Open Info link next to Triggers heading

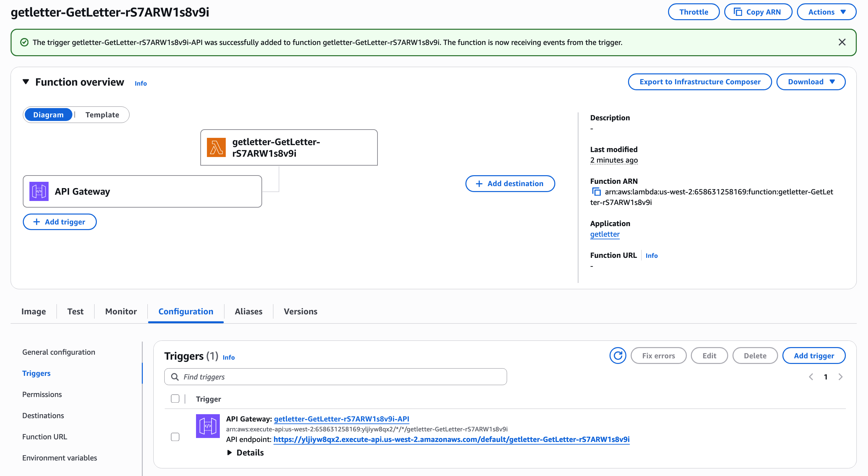click(228, 357)
